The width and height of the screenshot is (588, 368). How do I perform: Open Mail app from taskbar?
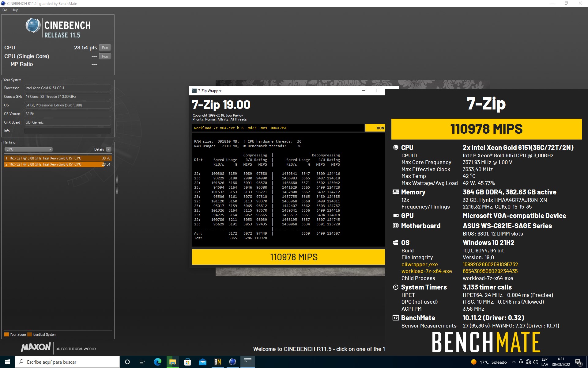click(202, 362)
